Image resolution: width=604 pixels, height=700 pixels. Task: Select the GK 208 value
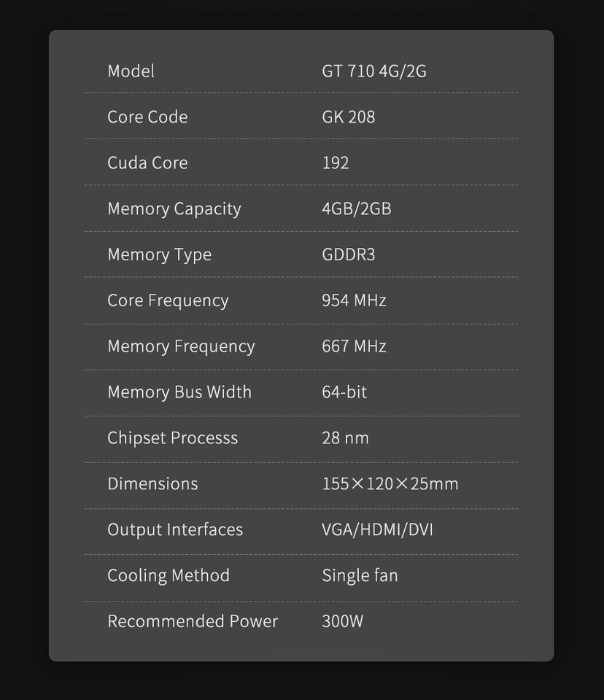[348, 117]
